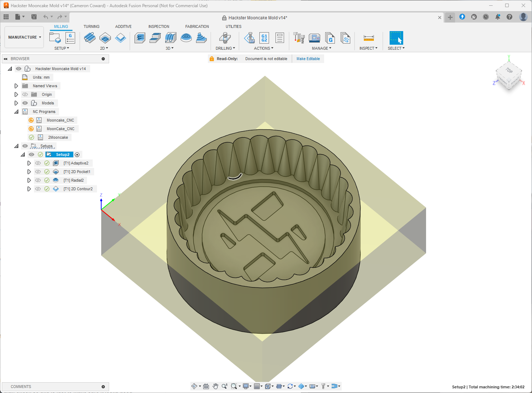Screen dimensions: 532x393
Task: Open the Data Panel grid icon
Action: 6,17
